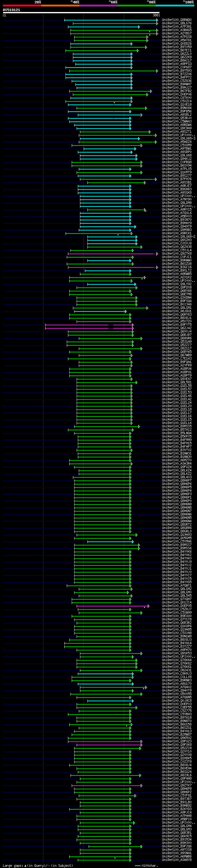Select hit UniRef100_B9HWH7

(177, 84)
